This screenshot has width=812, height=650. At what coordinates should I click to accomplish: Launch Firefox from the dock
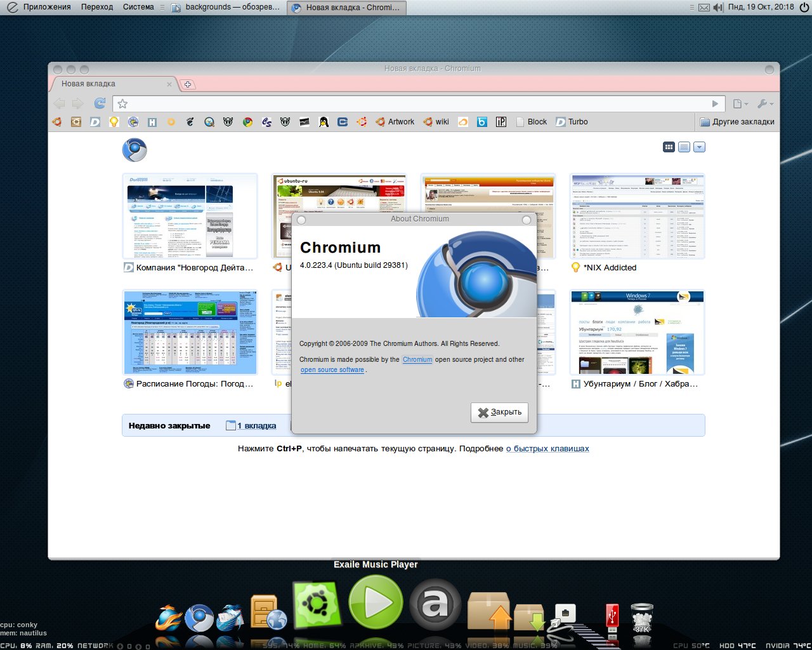[x=169, y=618]
